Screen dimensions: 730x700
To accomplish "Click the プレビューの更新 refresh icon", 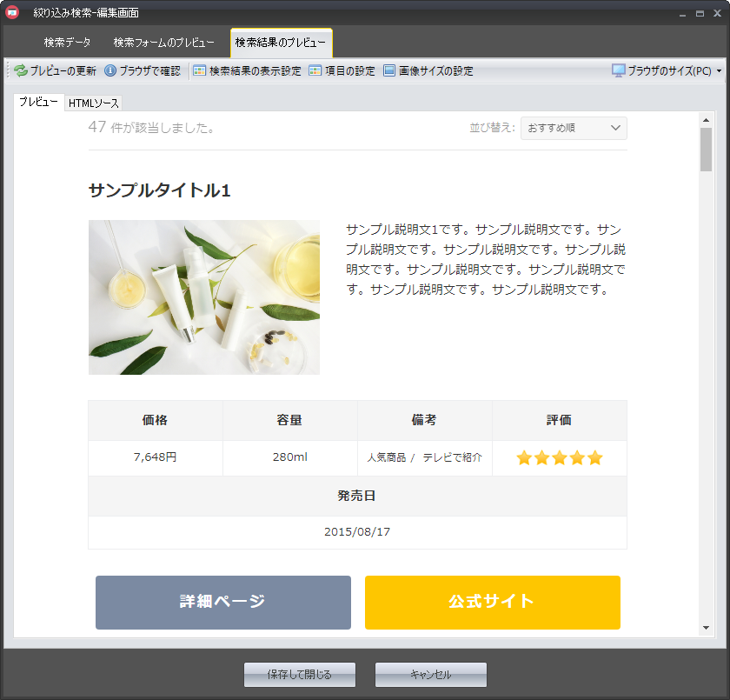I will pos(21,71).
